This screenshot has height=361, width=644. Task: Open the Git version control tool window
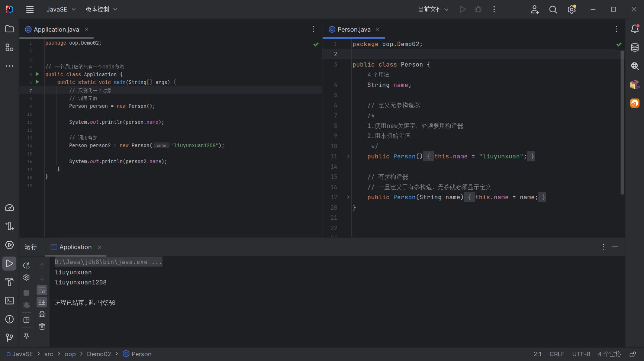[x=9, y=338]
